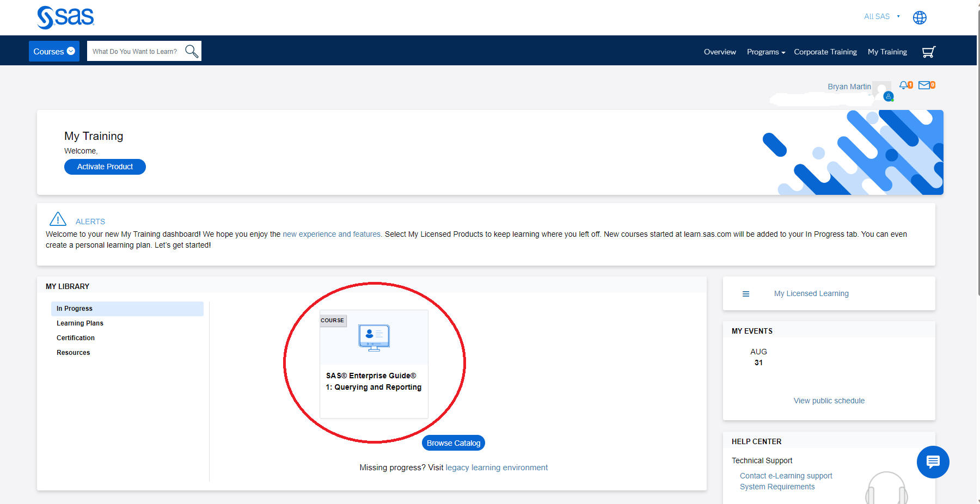Click the My Licensed Learning list icon
This screenshot has height=504, width=980.
745,293
